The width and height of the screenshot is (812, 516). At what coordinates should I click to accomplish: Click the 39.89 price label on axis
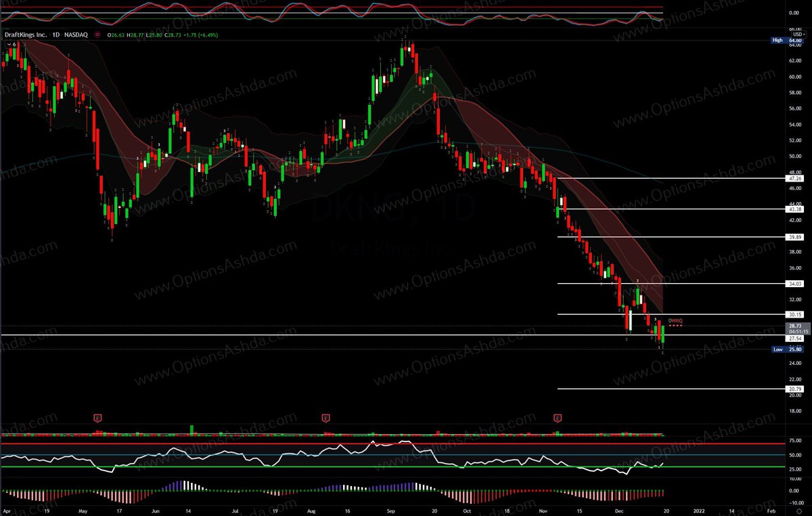(795, 237)
